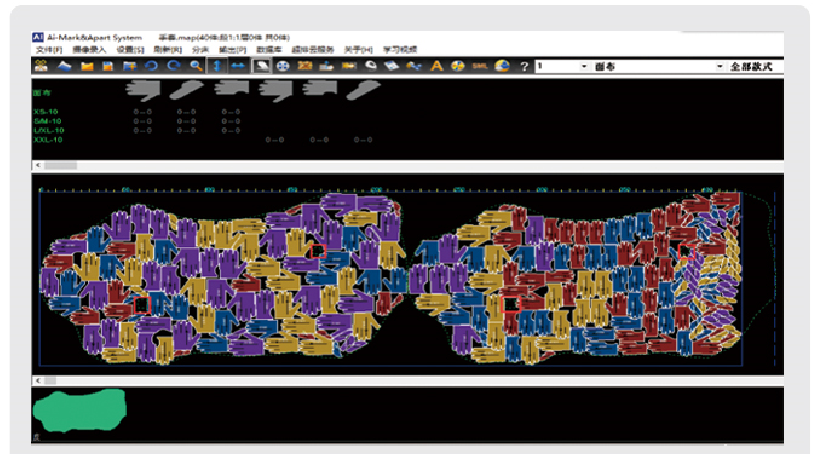Click the green shape in bottom panel
819x454 pixels.
pos(79,408)
